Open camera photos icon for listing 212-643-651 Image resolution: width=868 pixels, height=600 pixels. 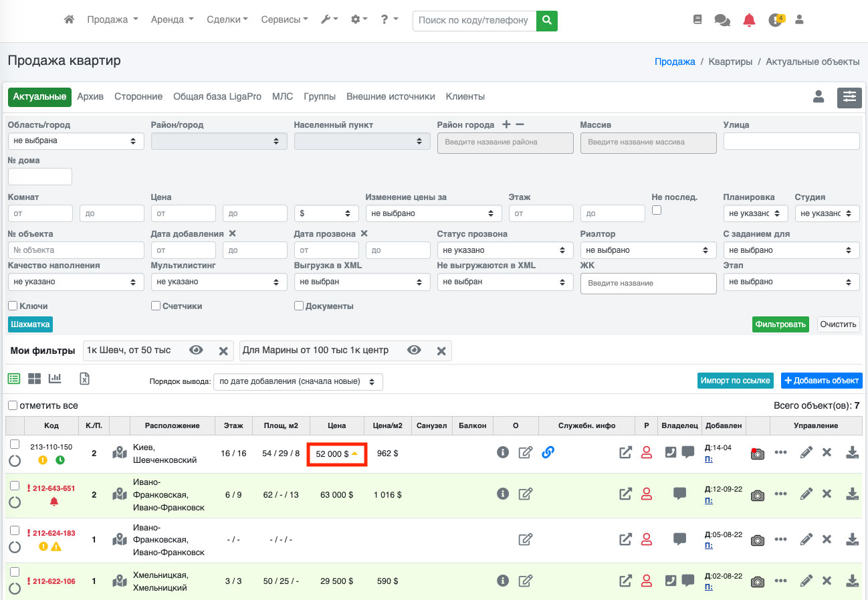pyautogui.click(x=757, y=495)
